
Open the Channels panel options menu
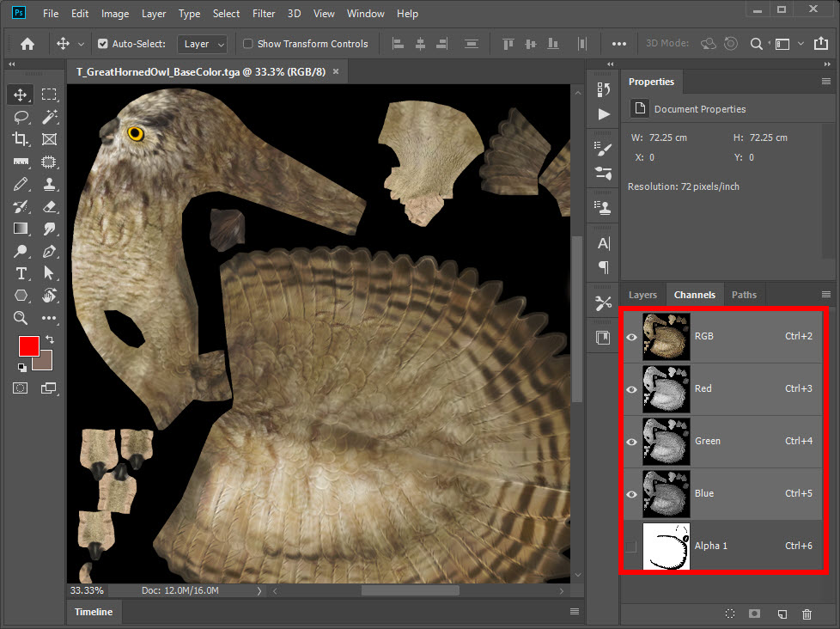[x=826, y=295]
